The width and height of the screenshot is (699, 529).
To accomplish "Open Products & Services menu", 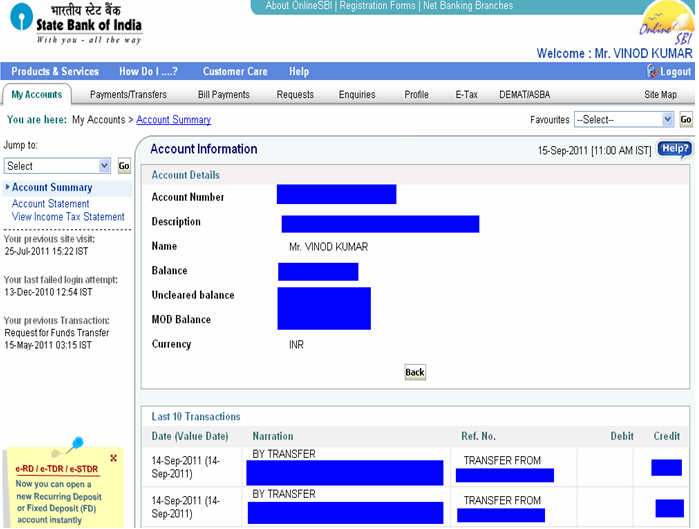I will (55, 71).
